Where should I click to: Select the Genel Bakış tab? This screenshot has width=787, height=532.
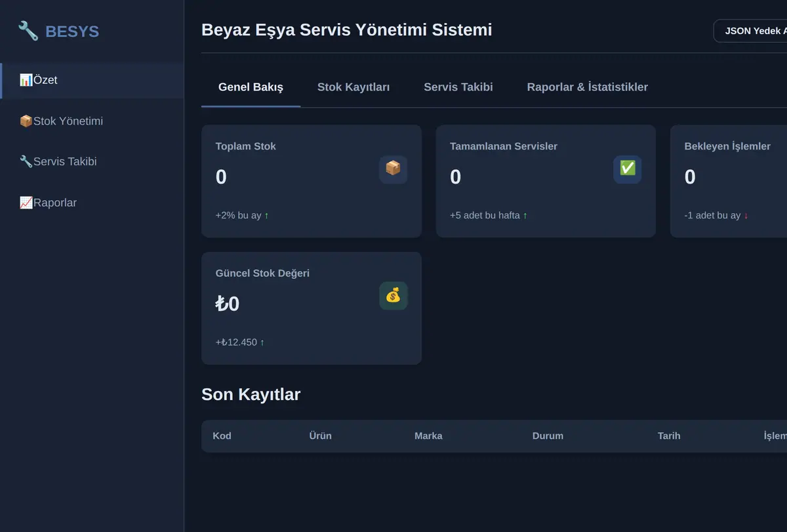coord(251,87)
